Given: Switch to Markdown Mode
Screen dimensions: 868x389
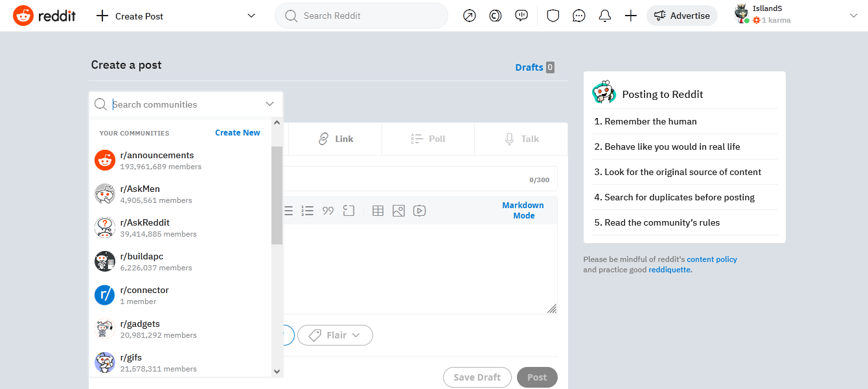Looking at the screenshot, I should click(x=523, y=211).
